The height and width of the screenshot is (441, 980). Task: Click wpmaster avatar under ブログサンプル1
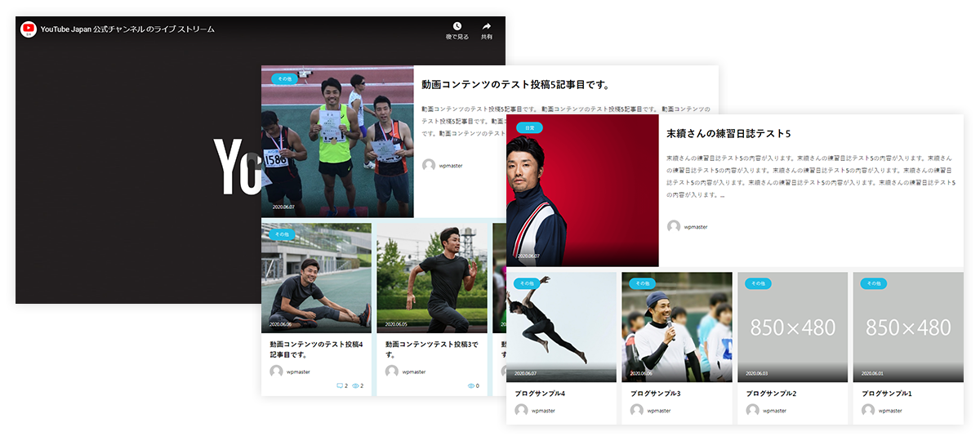click(x=867, y=410)
